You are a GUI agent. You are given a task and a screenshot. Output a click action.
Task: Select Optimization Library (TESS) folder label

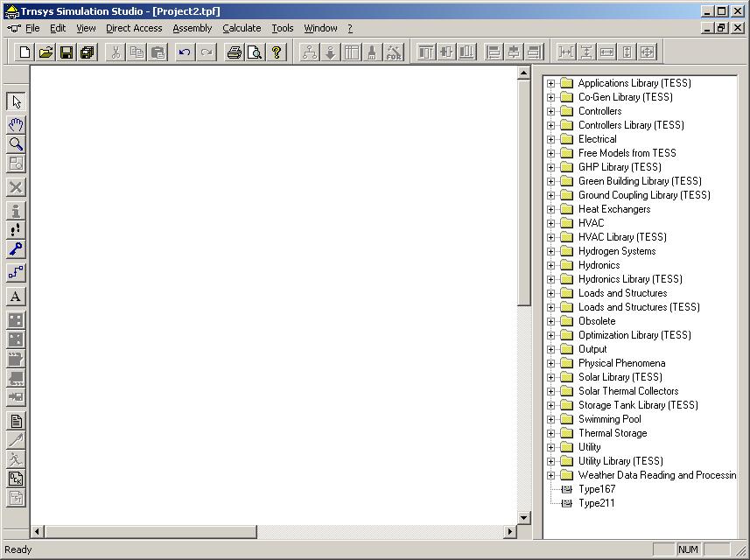(x=634, y=335)
